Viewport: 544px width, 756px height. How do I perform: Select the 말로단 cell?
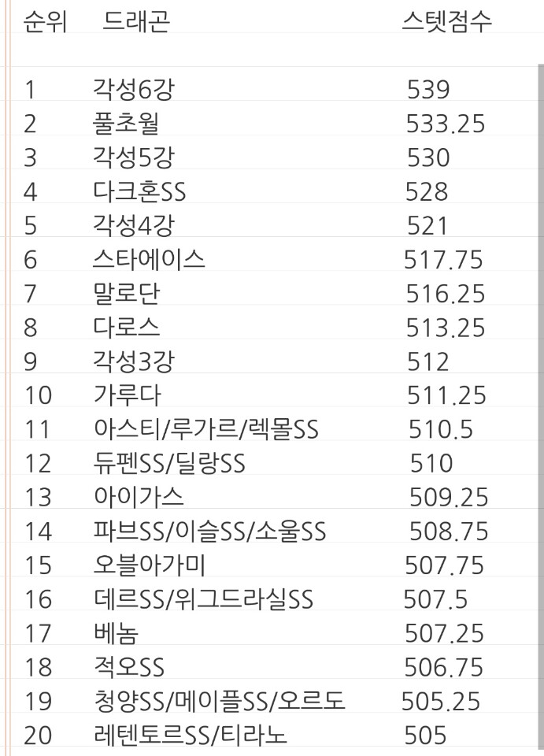point(126,294)
